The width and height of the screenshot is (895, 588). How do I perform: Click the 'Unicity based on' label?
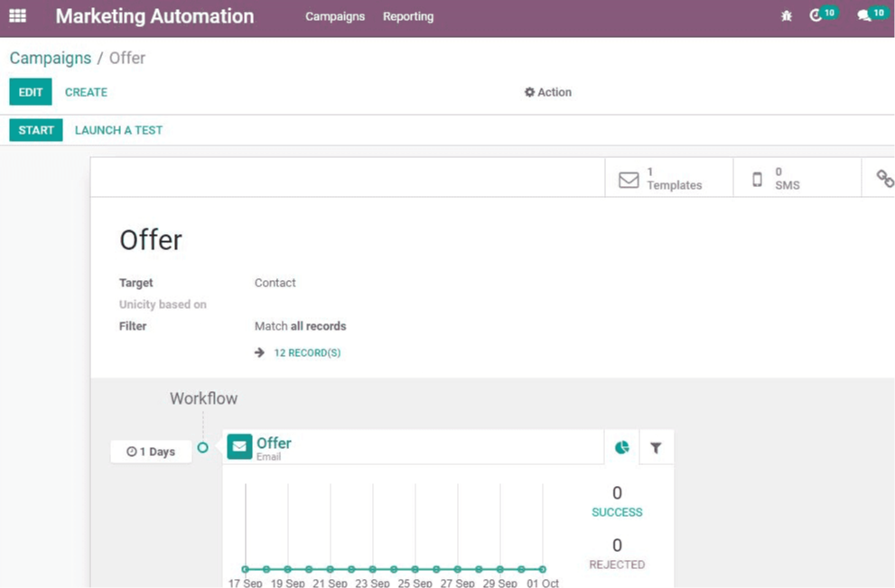tap(163, 304)
